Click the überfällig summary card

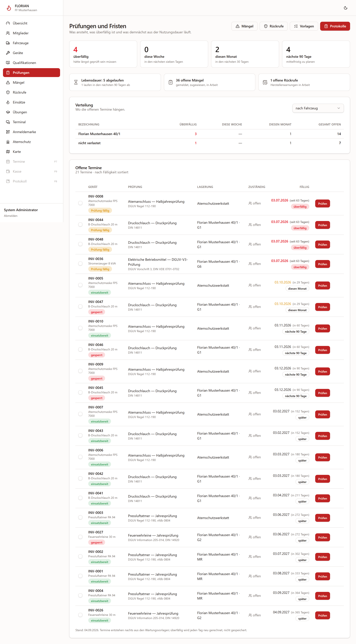point(103,54)
